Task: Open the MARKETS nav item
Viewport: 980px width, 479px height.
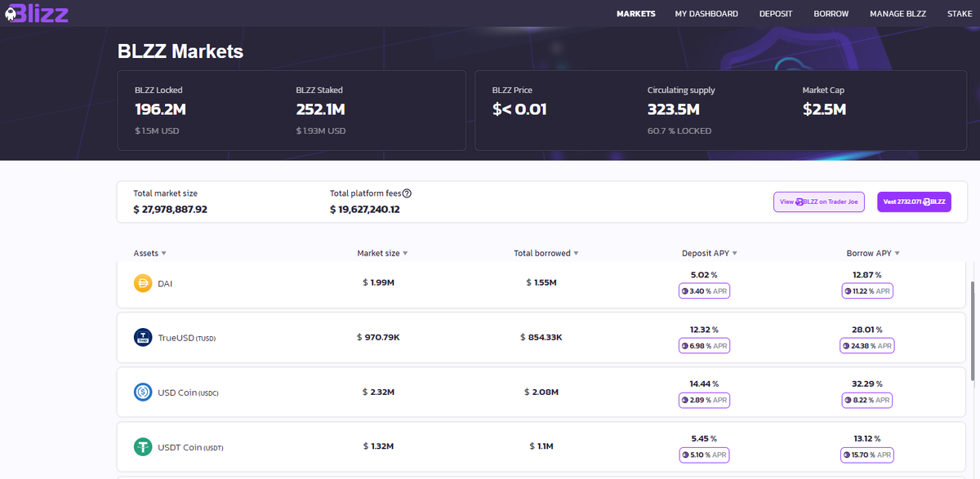Action: click(636, 14)
